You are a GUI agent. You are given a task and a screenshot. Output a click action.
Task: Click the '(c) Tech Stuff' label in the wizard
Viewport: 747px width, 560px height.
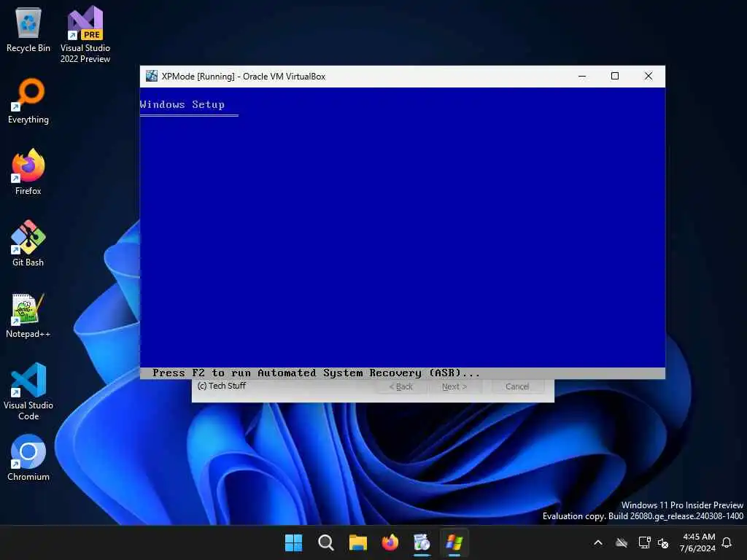[222, 386]
